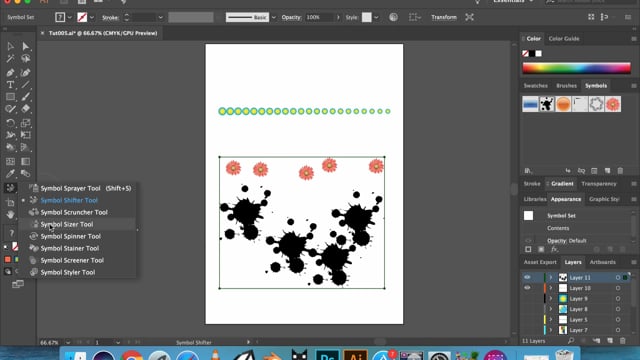Select the Scale tool
This screenshot has width=640, height=360.
(x=25, y=123)
